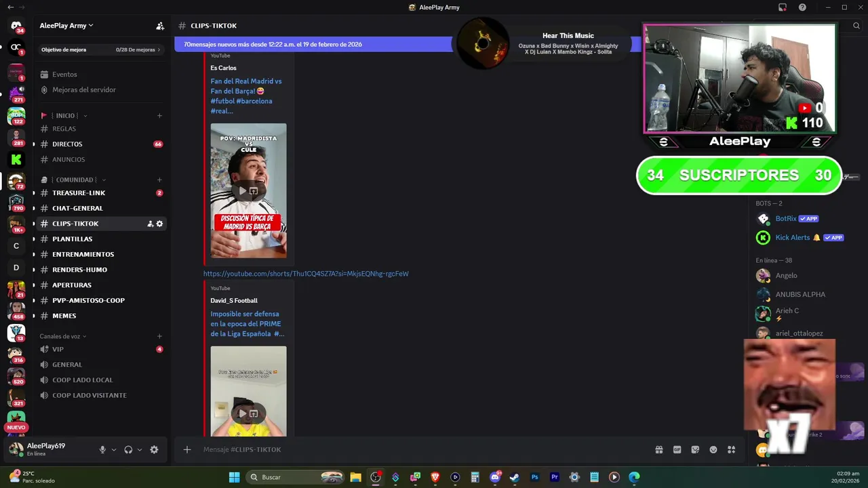The width and height of the screenshot is (868, 488).
Task: Open user settings gear icon
Action: (154, 449)
